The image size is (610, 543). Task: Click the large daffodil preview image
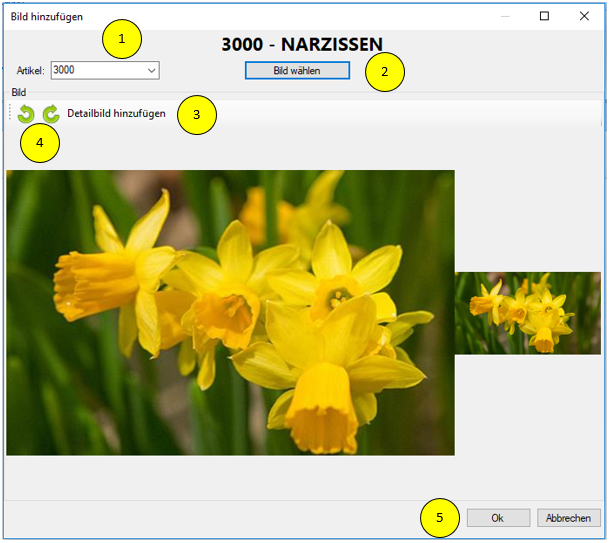point(230,312)
